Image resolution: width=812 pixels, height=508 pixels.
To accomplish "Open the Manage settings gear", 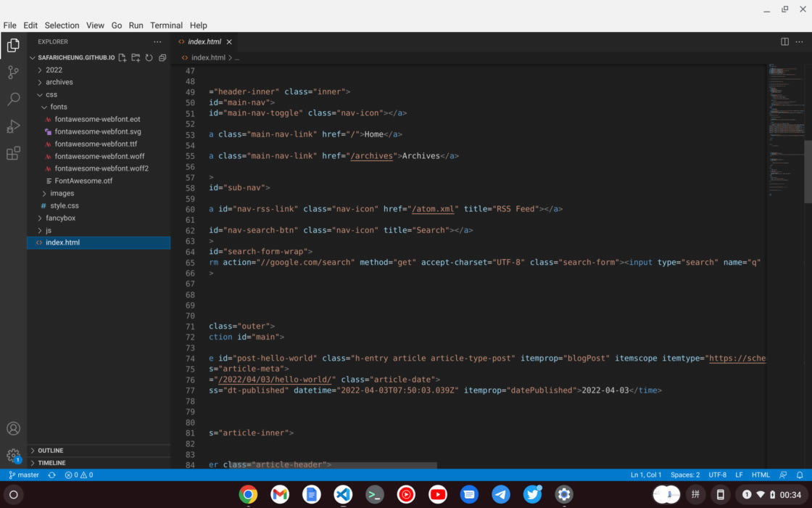I will [x=13, y=456].
